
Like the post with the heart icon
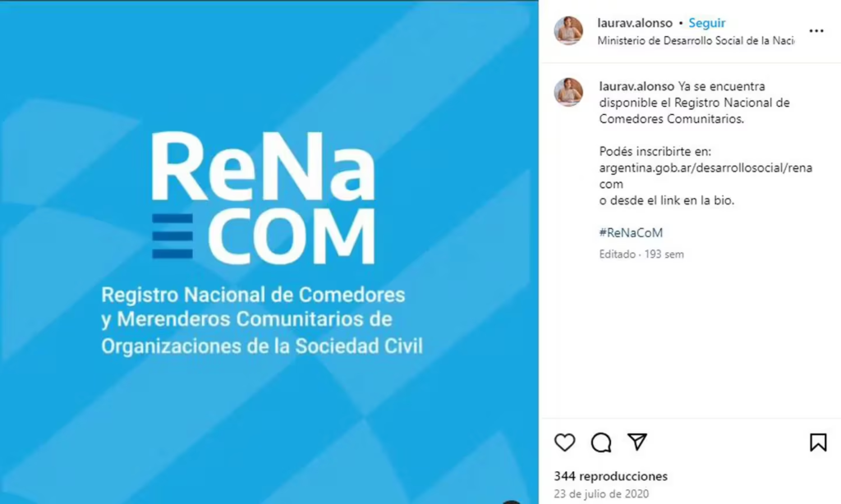click(564, 442)
